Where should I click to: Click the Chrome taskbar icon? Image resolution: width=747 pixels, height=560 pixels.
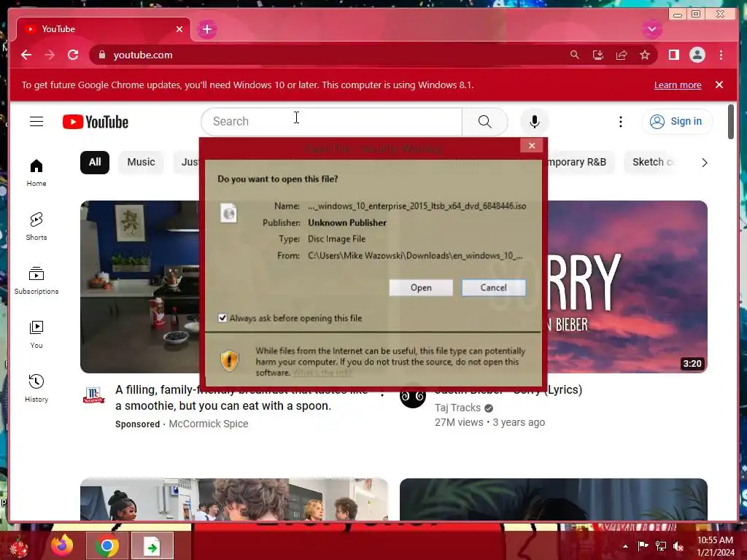pyautogui.click(x=107, y=545)
